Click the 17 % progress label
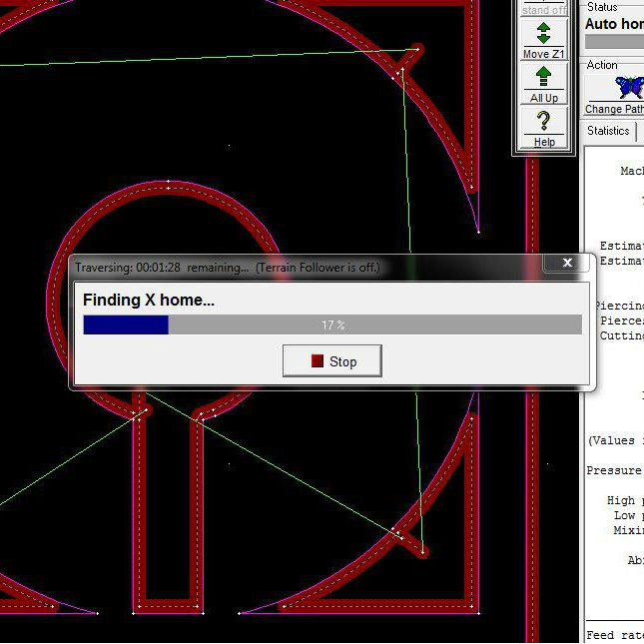This screenshot has height=644, width=644. pos(332,325)
